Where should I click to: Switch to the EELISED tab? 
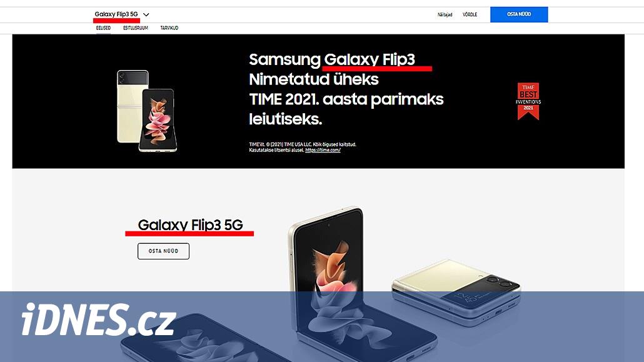pos(103,28)
